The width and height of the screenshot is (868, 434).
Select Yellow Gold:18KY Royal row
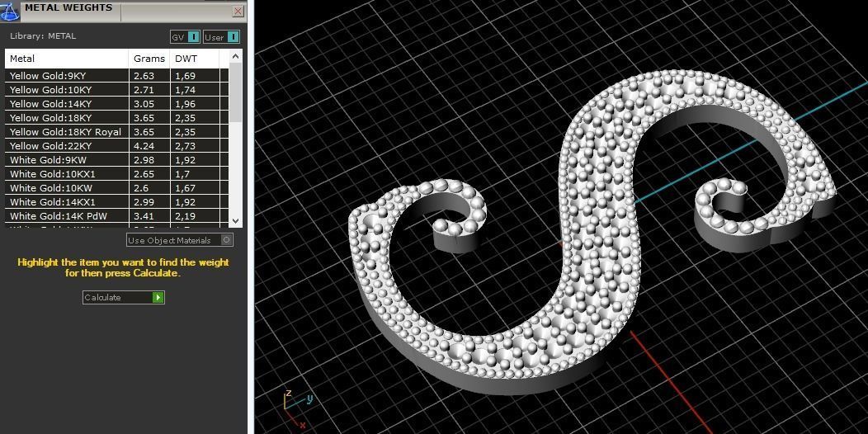(117, 132)
